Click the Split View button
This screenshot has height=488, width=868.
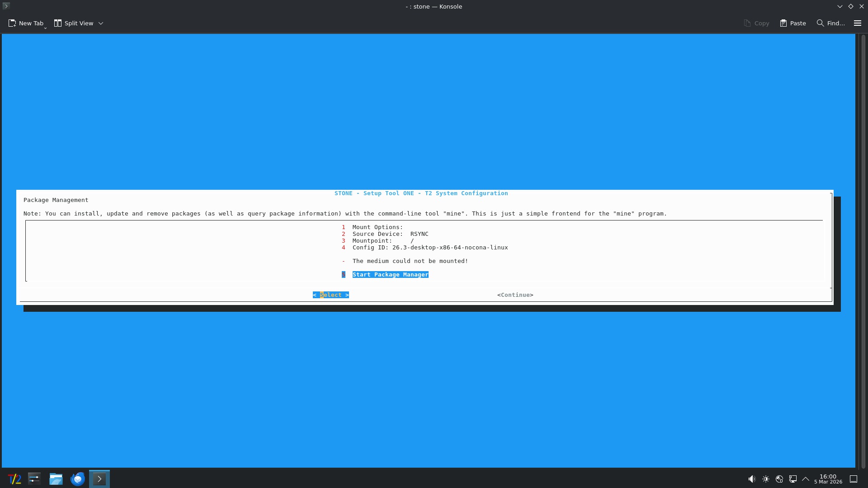tap(74, 23)
